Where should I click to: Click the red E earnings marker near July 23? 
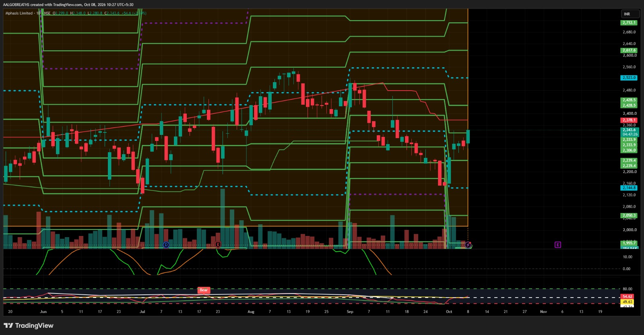click(x=218, y=244)
